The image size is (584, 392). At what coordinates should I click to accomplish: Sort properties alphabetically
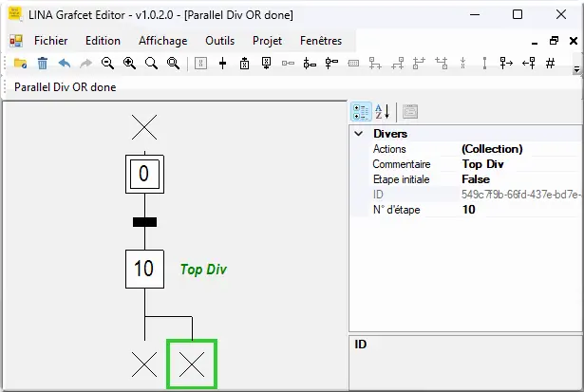(383, 112)
